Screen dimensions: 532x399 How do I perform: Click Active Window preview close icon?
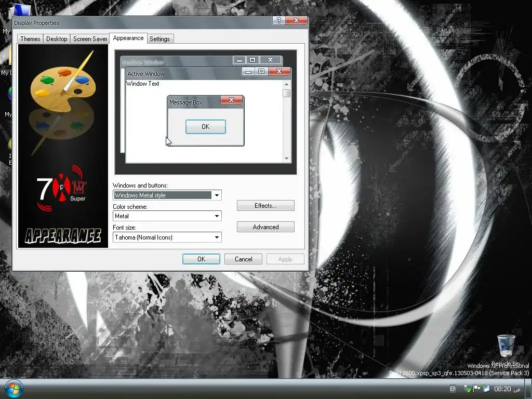[279, 71]
